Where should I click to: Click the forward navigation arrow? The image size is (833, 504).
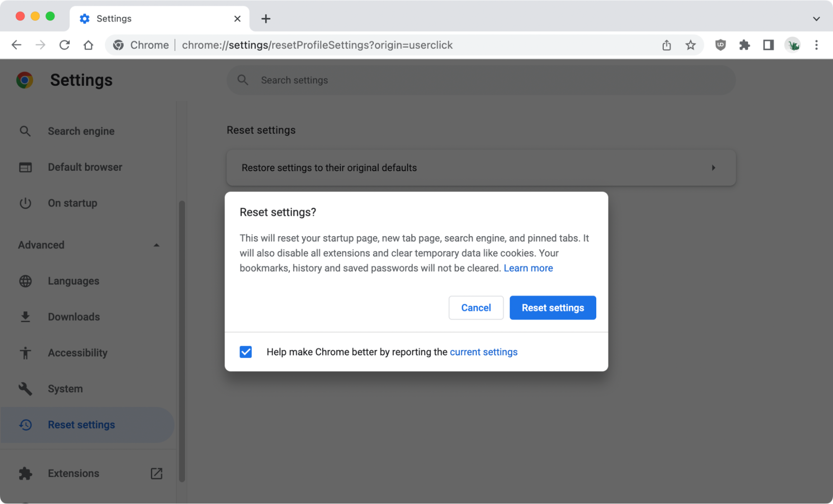click(40, 45)
